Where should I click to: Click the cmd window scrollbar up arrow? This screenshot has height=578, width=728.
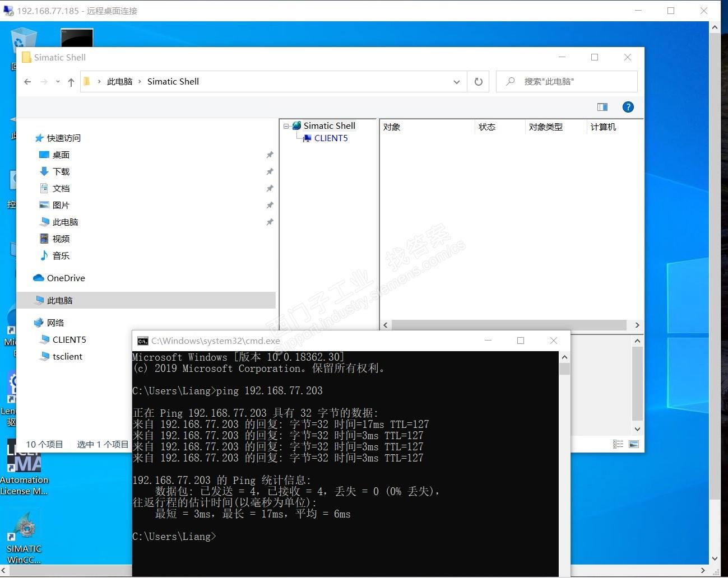click(564, 357)
